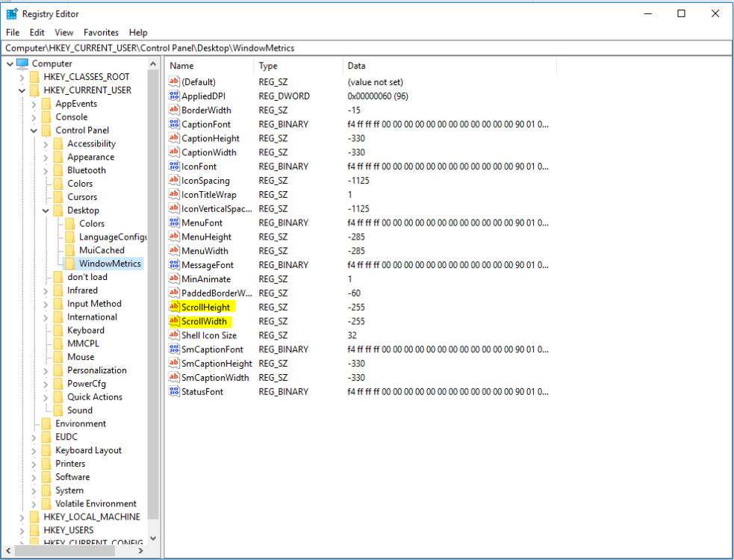Click the ScrollWidth value icon
This screenshot has width=734, height=560.
click(x=175, y=322)
